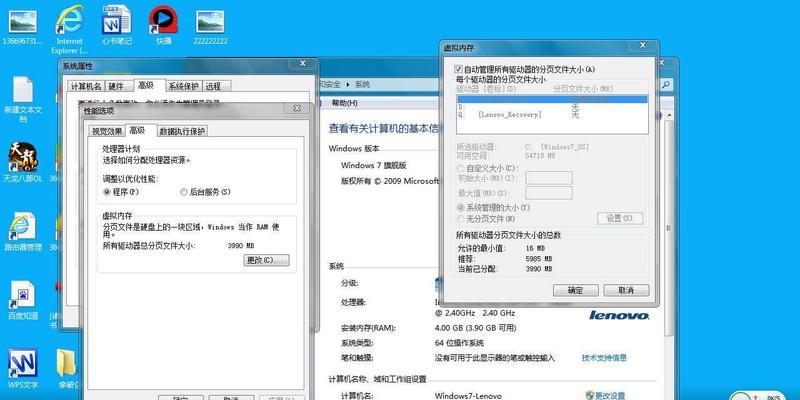The width and height of the screenshot is (800, 400).
Task: Close the 虚拟内存 dialog with X
Action: click(643, 46)
